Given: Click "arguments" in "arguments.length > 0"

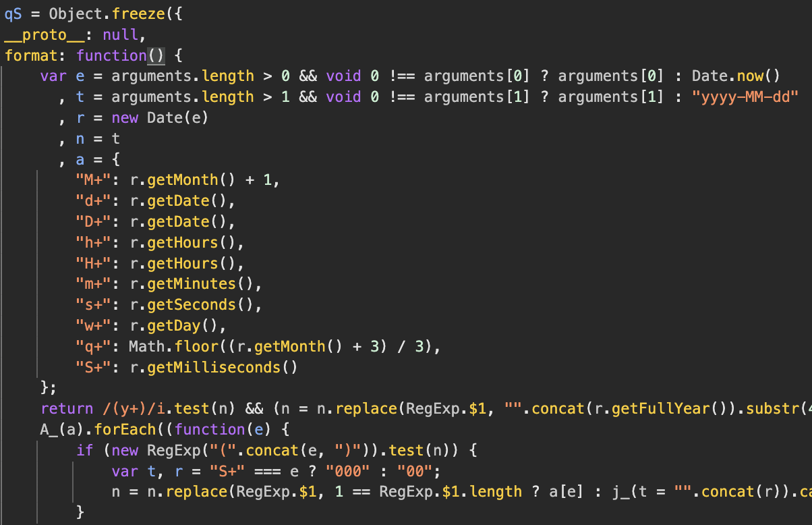Looking at the screenshot, I should 152,76.
